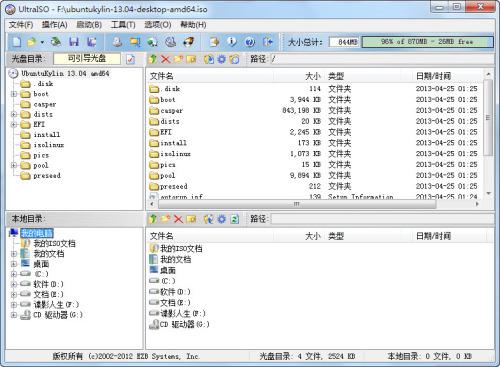Click the 文件名 column header in the image file list
The image size is (500, 367).
tap(210, 76)
